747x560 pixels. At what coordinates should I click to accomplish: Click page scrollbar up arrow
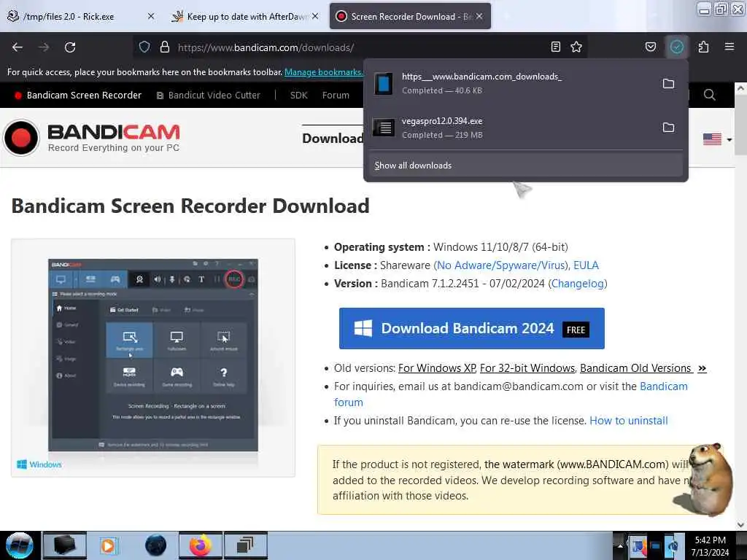coord(740,88)
